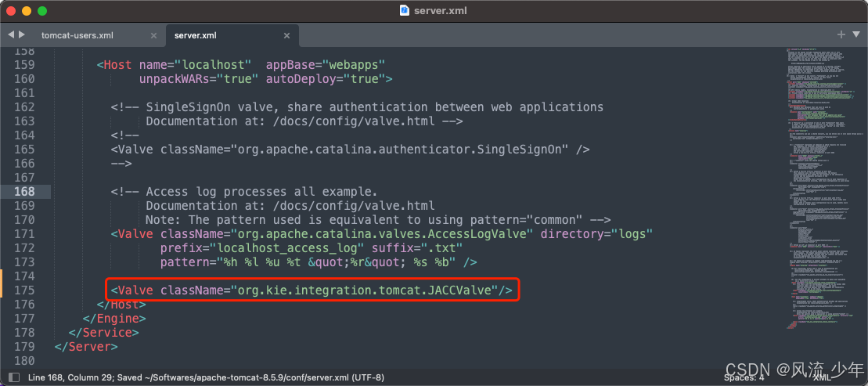Click the server.xml file icon in title bar
Viewport: 868px width, 386px height.
pos(405,10)
